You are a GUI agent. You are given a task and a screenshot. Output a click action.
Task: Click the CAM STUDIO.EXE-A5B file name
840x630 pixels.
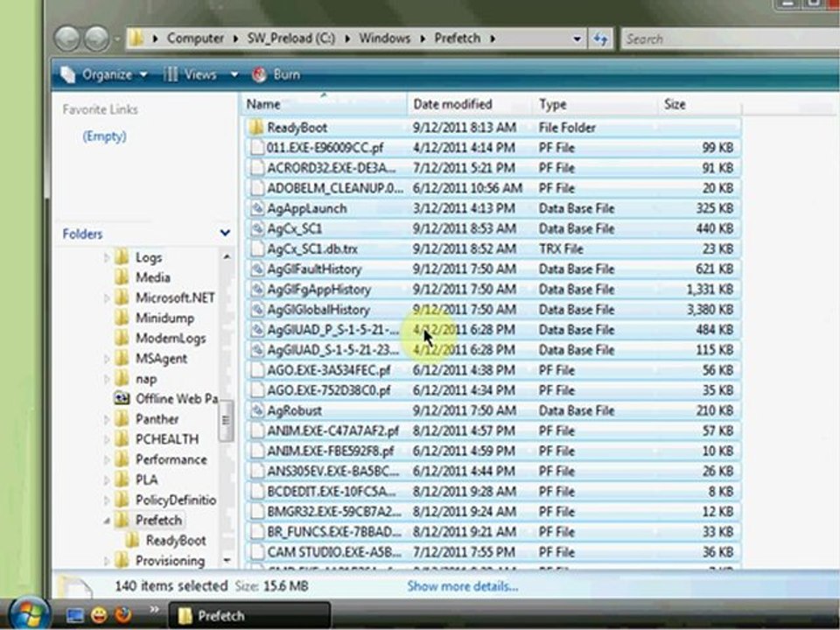point(333,552)
